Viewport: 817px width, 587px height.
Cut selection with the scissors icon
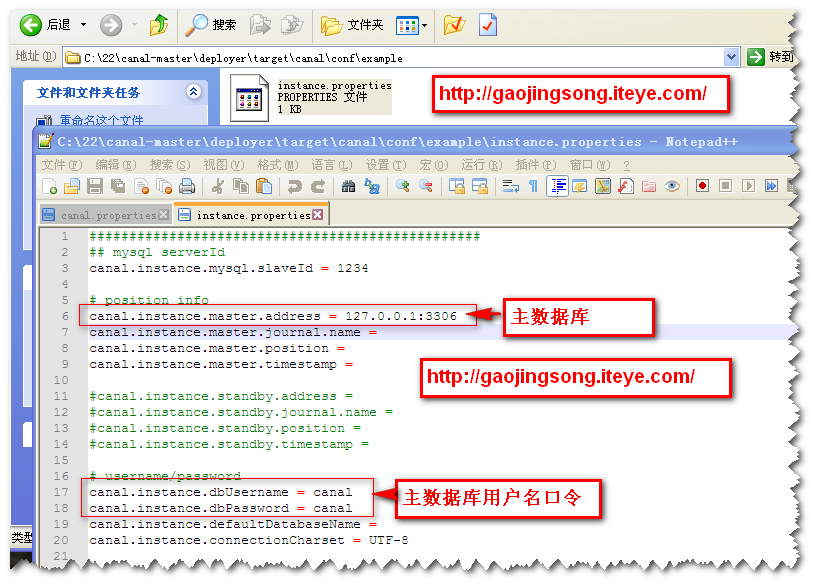218,186
